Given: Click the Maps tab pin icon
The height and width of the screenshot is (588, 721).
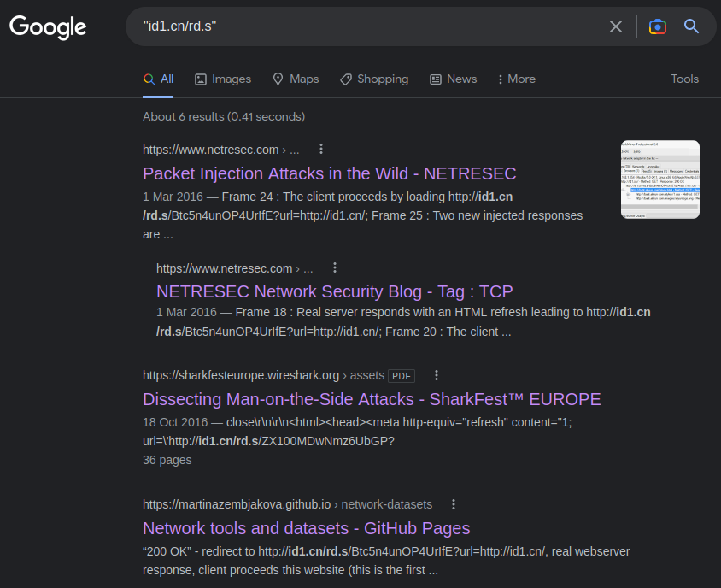Looking at the screenshot, I should pyautogui.click(x=278, y=79).
